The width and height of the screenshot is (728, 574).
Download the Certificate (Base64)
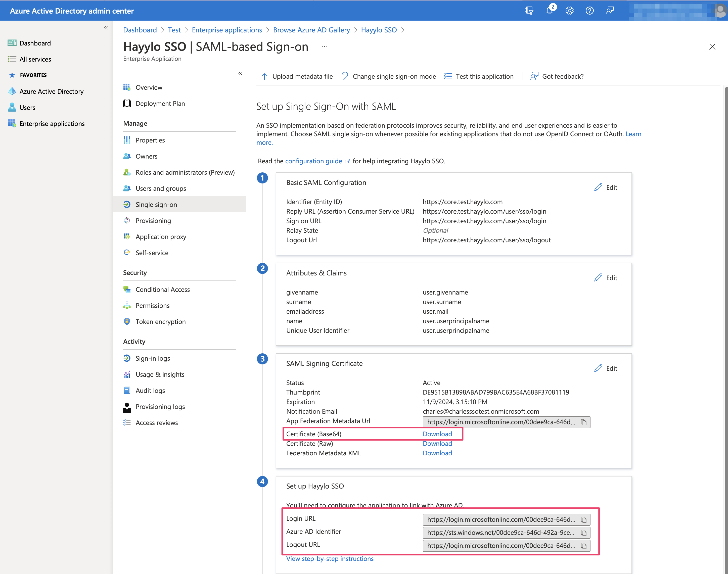coord(437,434)
